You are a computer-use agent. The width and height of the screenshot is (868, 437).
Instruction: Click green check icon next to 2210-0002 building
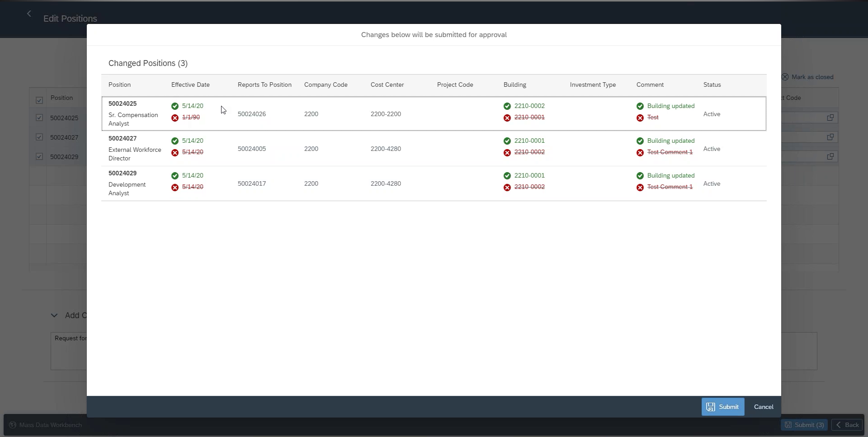click(x=507, y=106)
